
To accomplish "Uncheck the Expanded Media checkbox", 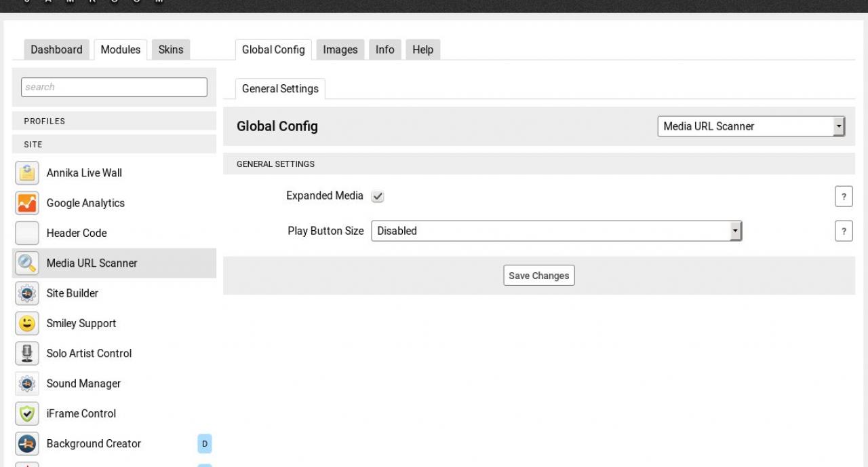I will [378, 195].
